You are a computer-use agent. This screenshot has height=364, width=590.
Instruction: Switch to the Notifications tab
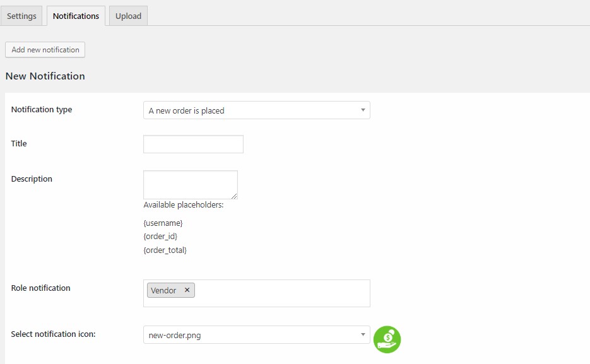click(x=76, y=16)
